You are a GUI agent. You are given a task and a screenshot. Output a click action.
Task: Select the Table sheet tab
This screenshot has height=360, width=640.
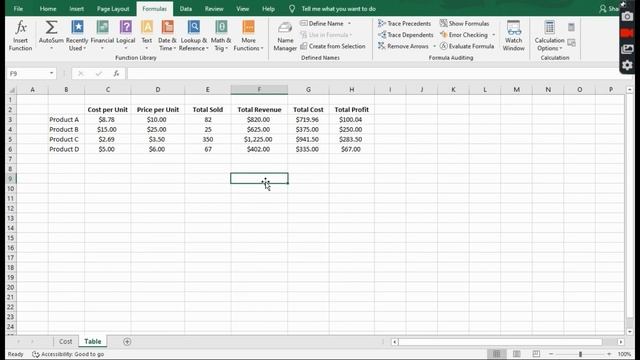point(93,342)
